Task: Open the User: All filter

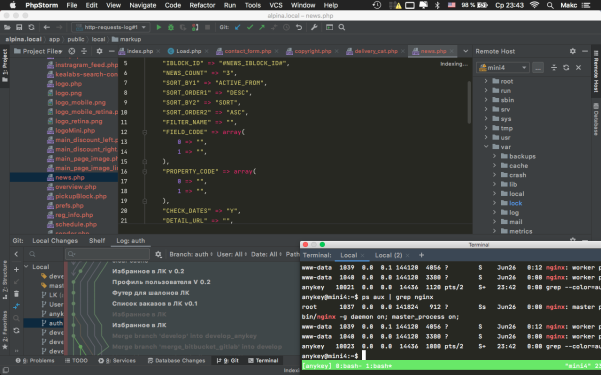Action: pos(231,254)
